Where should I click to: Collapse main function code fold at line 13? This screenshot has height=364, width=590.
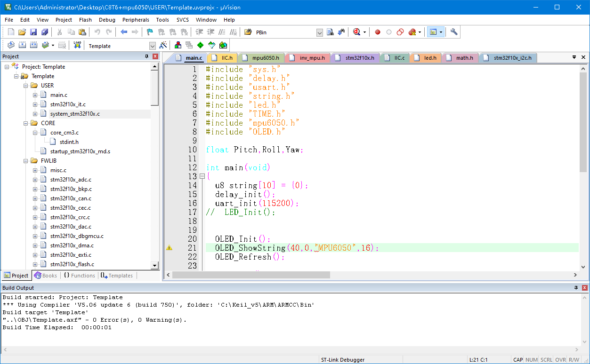[x=202, y=176]
